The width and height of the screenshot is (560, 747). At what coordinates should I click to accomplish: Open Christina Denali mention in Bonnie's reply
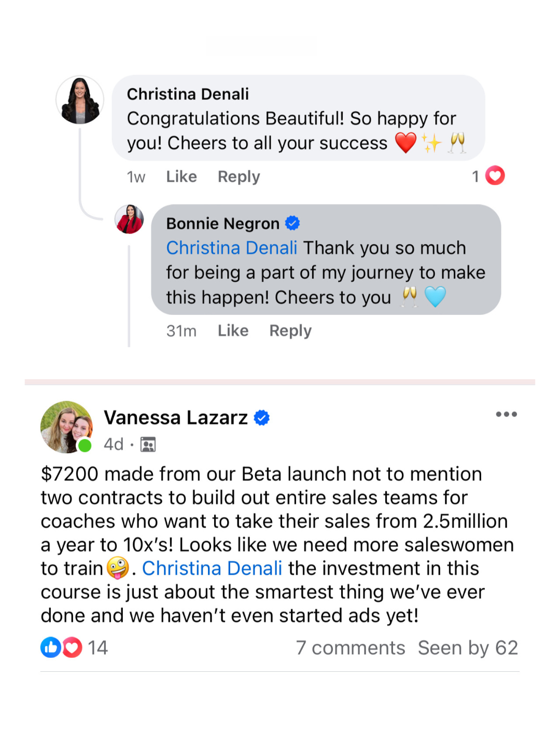(231, 248)
